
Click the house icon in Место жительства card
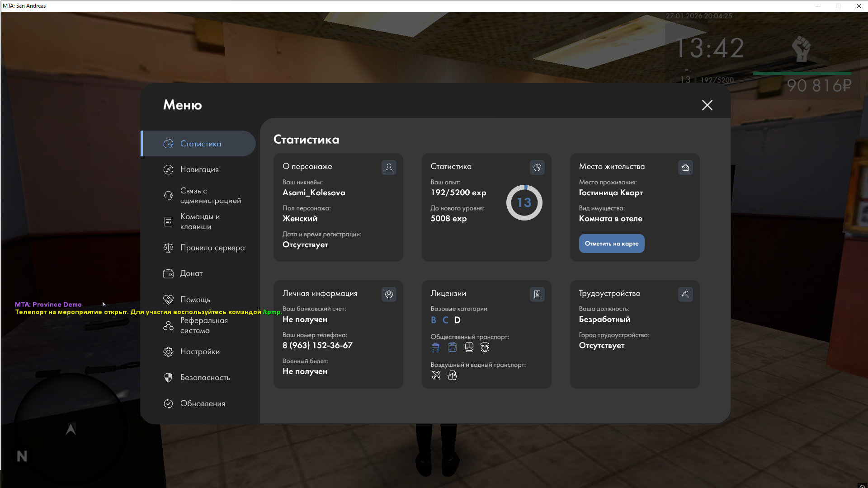tap(685, 167)
